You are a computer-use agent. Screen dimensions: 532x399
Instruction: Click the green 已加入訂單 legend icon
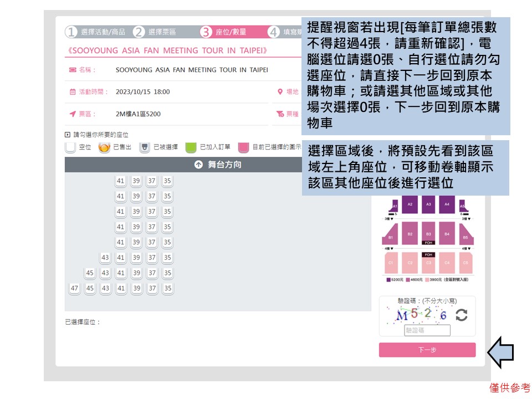[191, 147]
